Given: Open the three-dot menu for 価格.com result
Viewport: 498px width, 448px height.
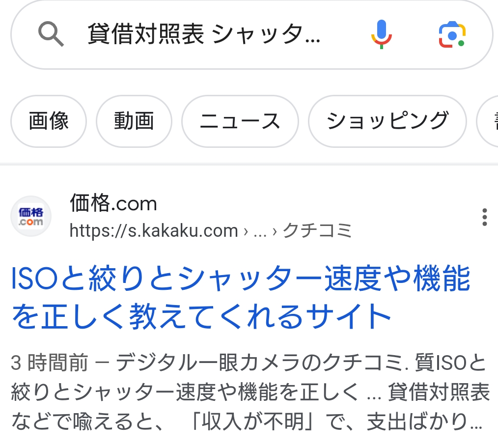Looking at the screenshot, I should click(x=484, y=217).
